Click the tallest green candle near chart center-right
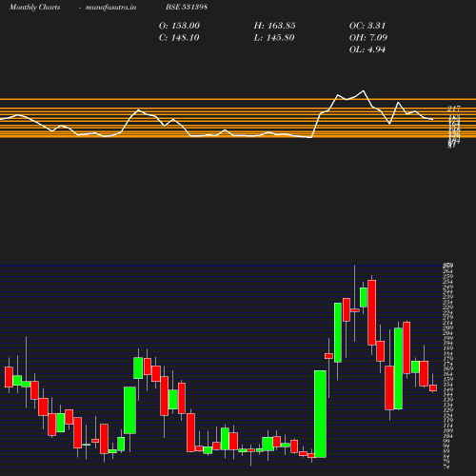 pyautogui.click(x=320, y=414)
